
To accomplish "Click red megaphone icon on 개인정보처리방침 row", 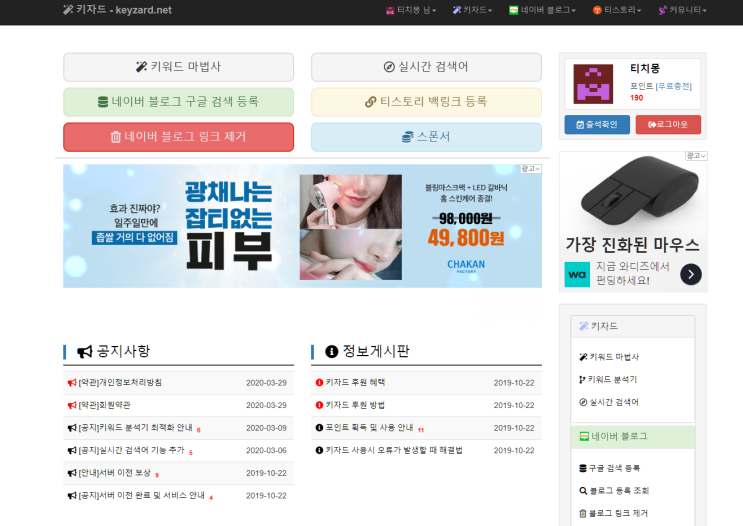I will (72, 382).
